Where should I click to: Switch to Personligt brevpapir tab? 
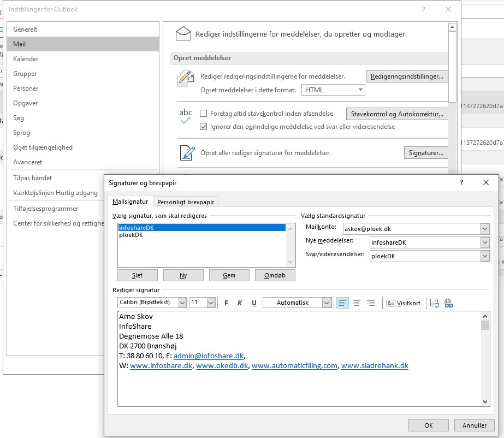(186, 202)
